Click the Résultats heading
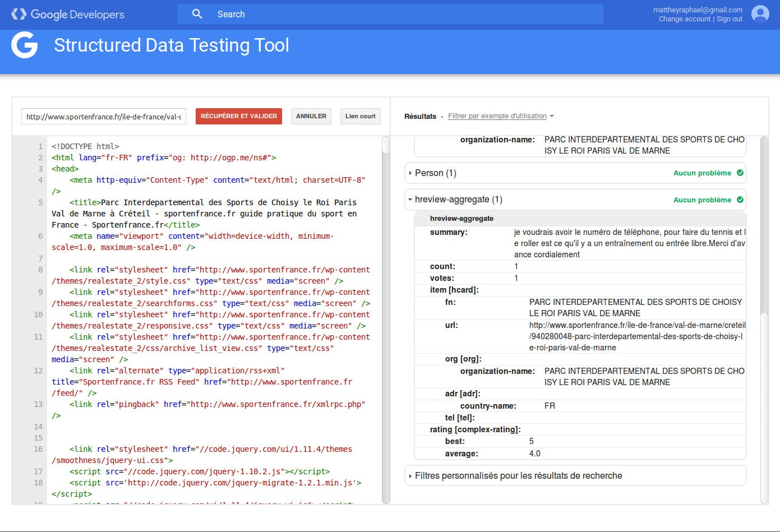 [x=420, y=116]
